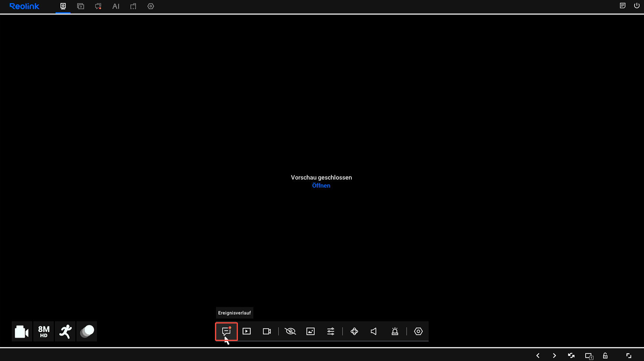
Task: Take a snapshot with the picture icon
Action: pyautogui.click(x=311, y=331)
